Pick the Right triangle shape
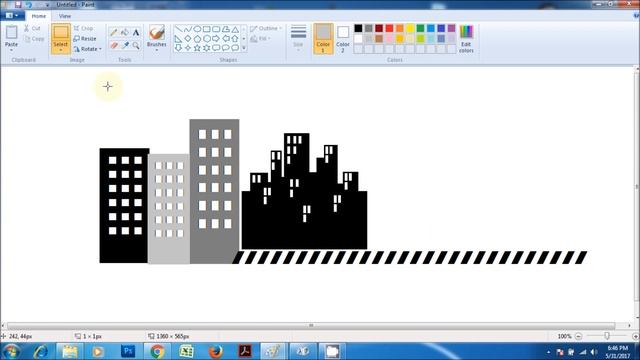This screenshot has width=640, height=360. coord(178,39)
